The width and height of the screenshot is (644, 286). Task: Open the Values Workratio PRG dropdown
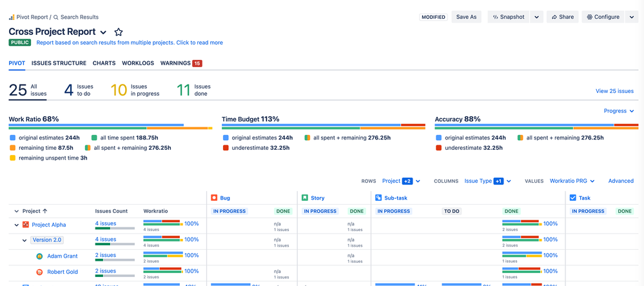pos(572,181)
